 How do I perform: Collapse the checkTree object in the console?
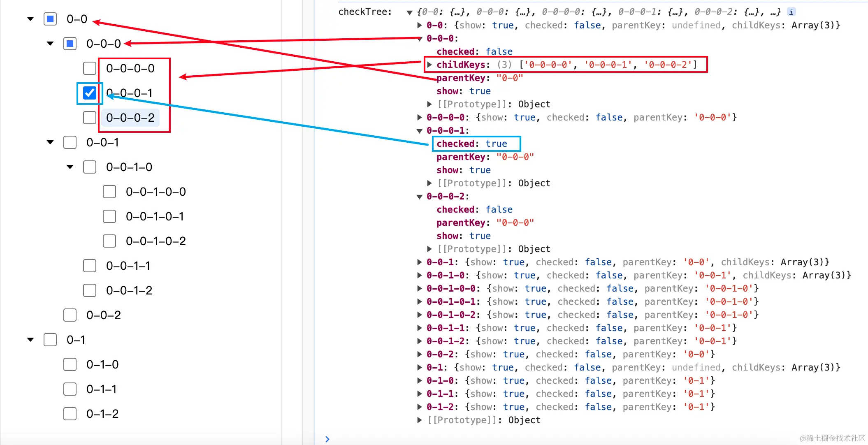[409, 12]
